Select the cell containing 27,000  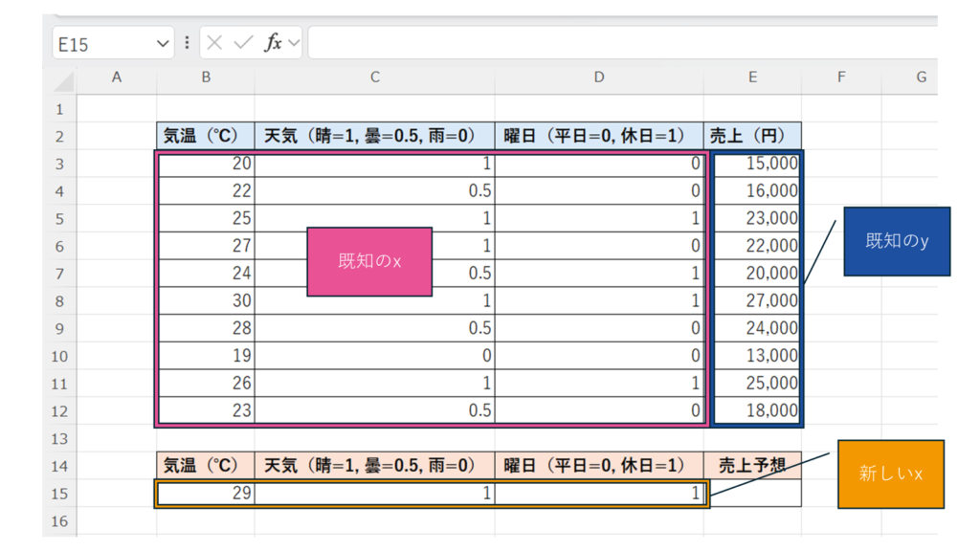pyautogui.click(x=752, y=300)
